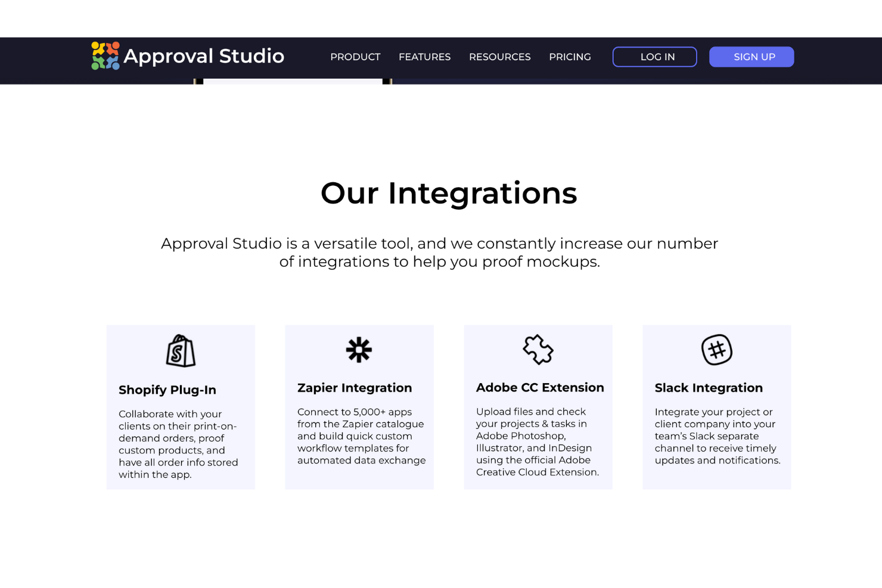Click the Adobe CC puzzle piece icon

[538, 349]
